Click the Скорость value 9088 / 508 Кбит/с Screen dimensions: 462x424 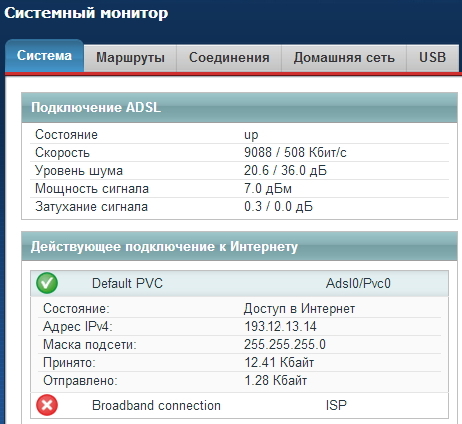pos(295,153)
